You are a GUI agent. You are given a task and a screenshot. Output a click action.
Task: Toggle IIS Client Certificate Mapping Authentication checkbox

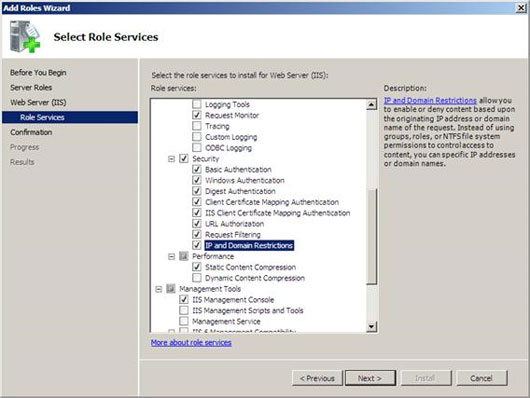[196, 213]
